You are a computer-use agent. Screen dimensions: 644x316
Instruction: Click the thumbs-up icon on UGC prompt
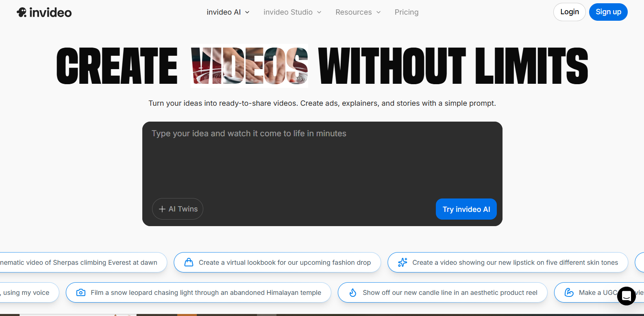coord(569,292)
